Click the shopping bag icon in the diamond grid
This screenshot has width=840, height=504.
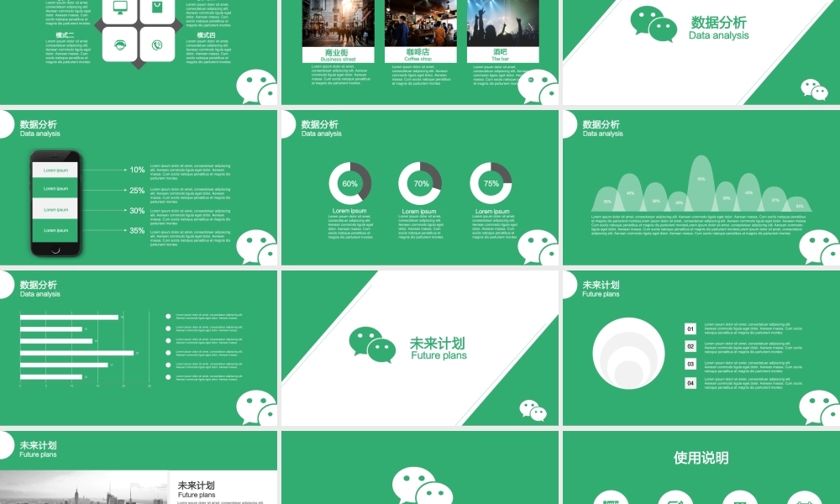(157, 6)
